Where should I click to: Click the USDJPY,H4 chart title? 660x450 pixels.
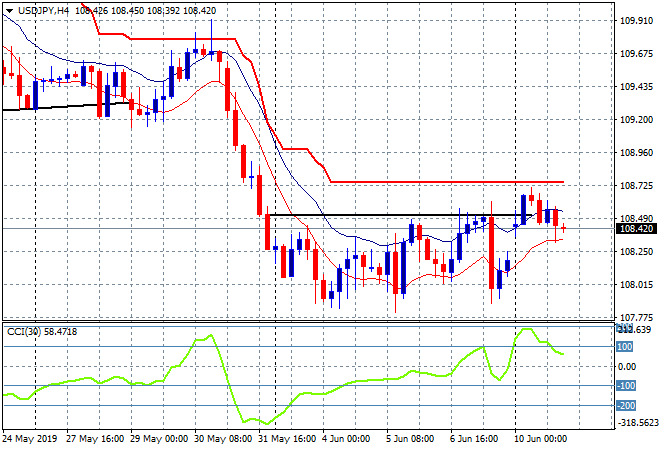[43, 11]
